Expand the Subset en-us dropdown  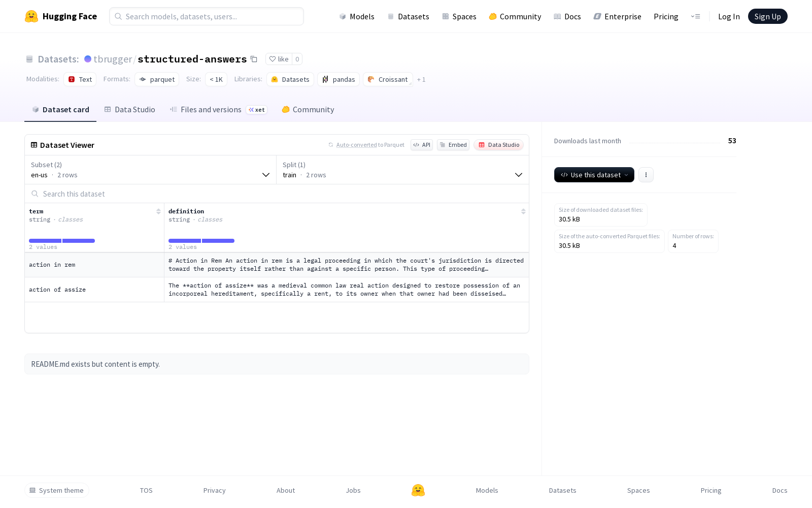pos(151,170)
